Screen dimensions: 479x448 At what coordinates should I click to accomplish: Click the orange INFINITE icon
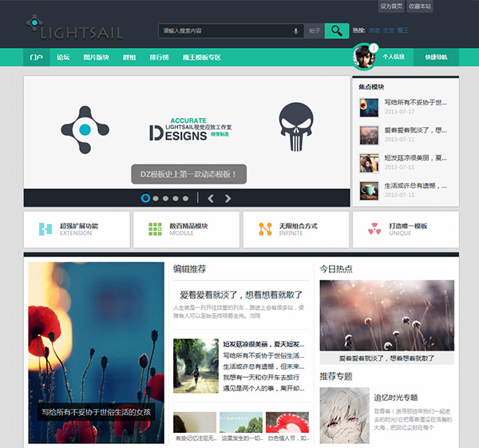click(265, 229)
